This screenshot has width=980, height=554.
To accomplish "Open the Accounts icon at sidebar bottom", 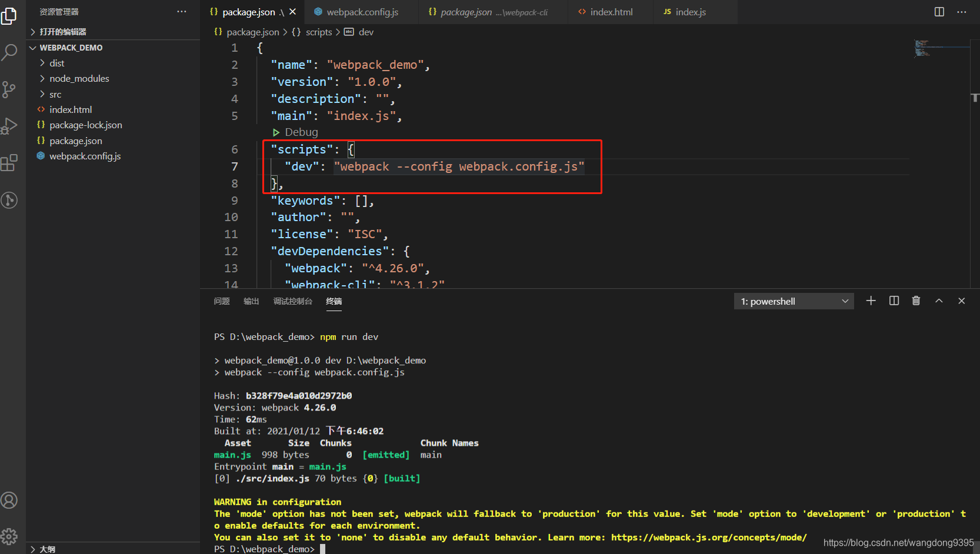I will 9,500.
